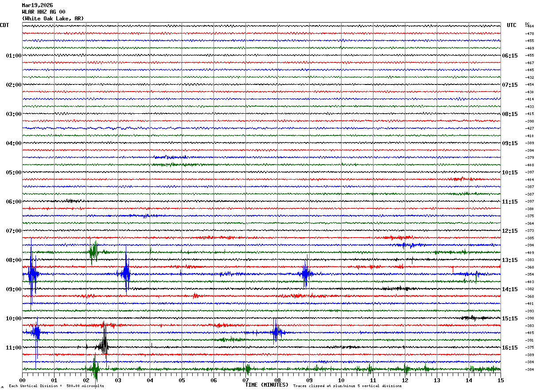
Task: Click the DC offset value -478
Action: pos(529,34)
